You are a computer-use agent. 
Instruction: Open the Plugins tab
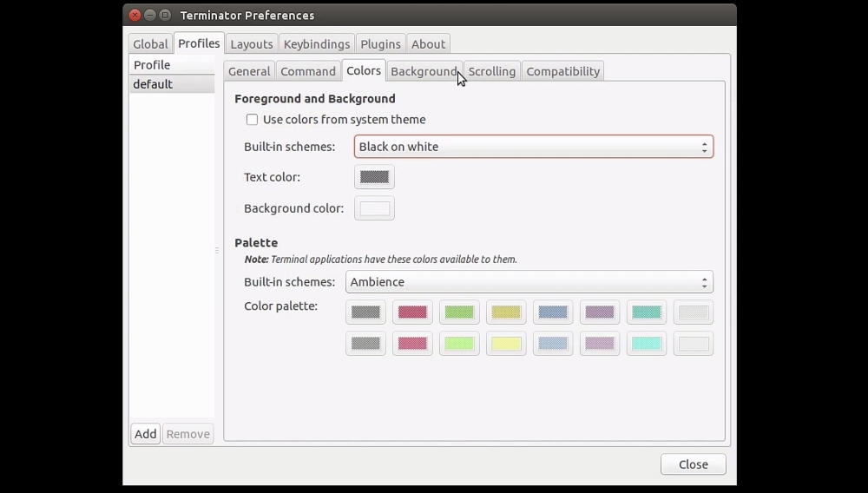(x=380, y=44)
